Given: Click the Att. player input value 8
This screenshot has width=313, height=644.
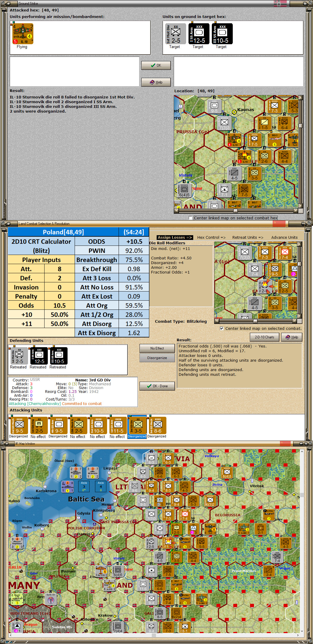Looking at the screenshot, I should click(60, 269).
